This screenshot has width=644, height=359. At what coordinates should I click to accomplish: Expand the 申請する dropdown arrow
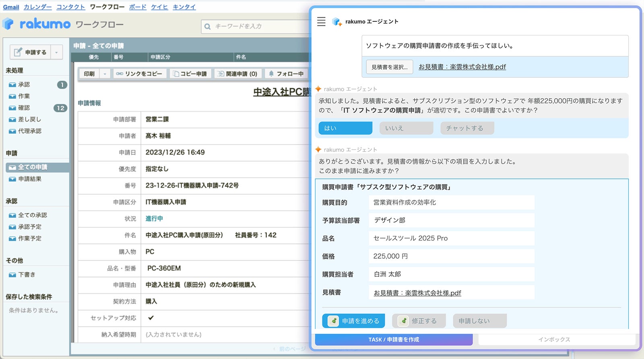[x=56, y=52]
